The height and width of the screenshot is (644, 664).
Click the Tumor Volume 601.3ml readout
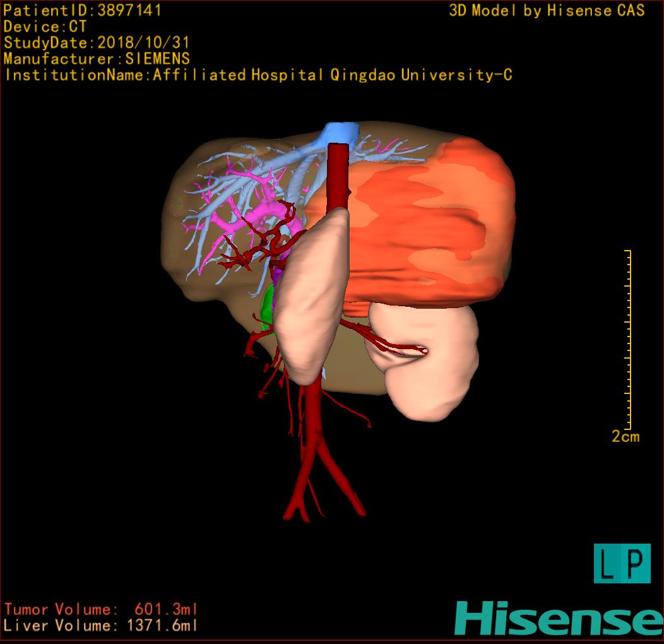tap(101, 610)
